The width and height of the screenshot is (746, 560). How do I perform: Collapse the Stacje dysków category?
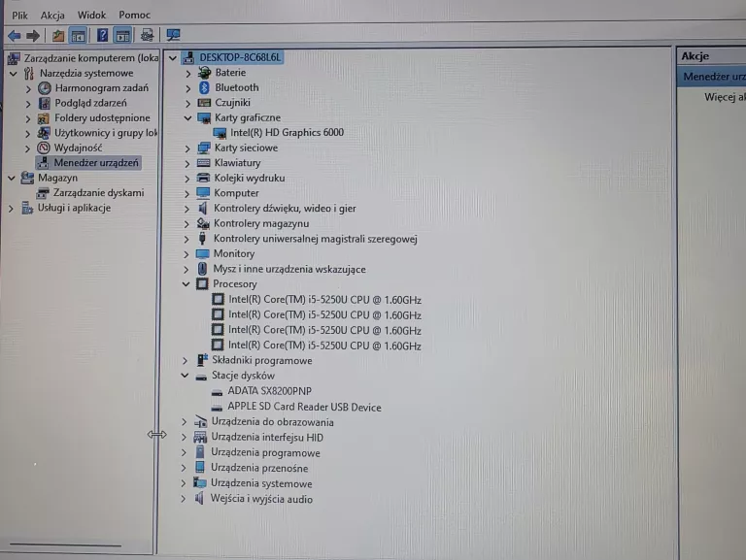[186, 376]
